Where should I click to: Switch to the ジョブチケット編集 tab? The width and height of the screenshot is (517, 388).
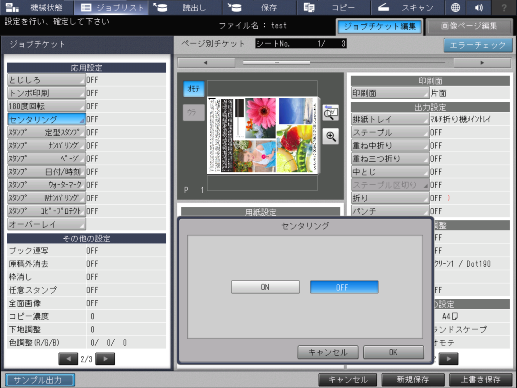coord(380,27)
